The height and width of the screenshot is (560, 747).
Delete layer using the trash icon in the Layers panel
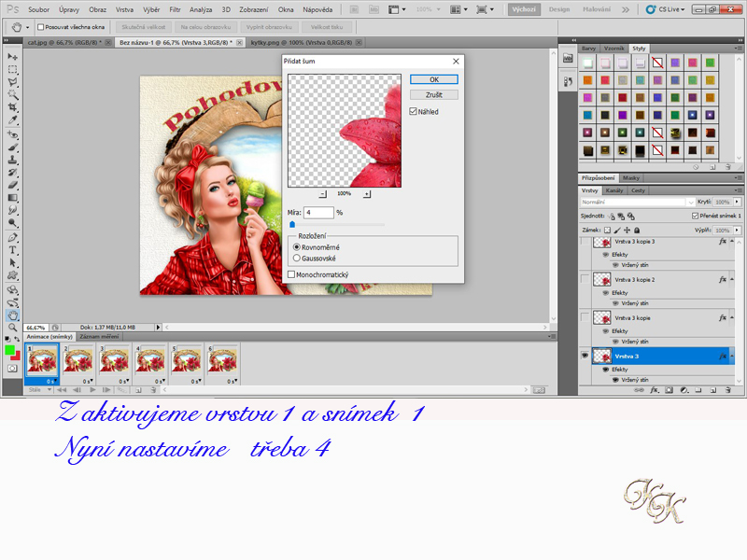click(728, 389)
